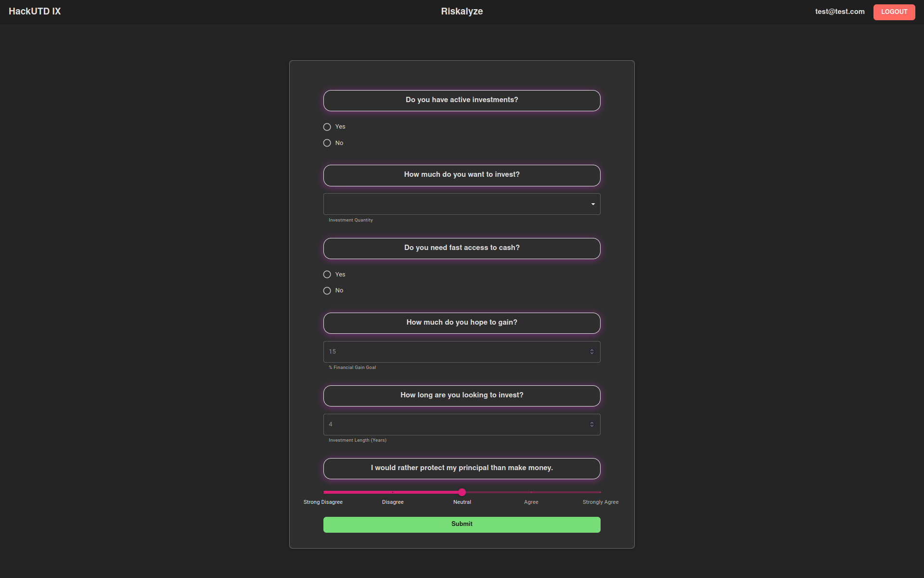The width and height of the screenshot is (924, 578).
Task: Click the Financial Gain Goal stepper arrows
Action: (591, 352)
